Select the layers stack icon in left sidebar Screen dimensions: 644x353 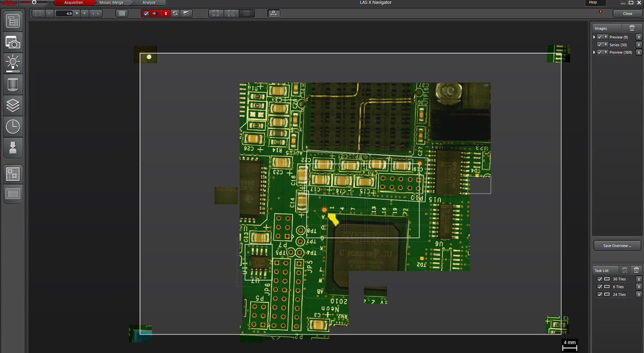click(13, 105)
